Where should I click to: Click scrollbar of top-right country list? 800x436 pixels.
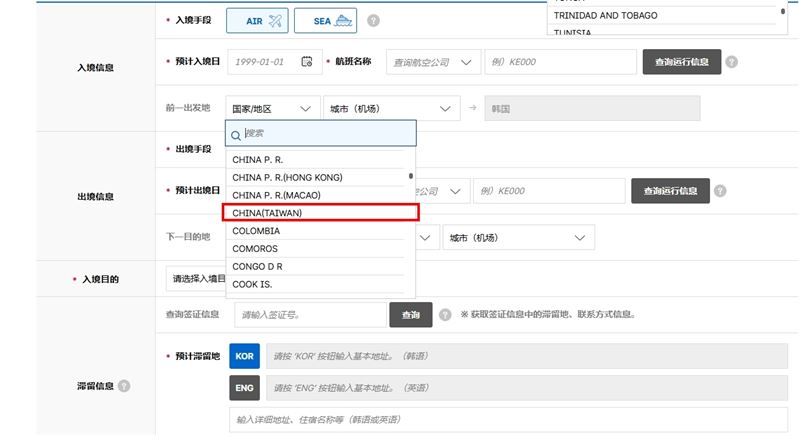point(783,11)
